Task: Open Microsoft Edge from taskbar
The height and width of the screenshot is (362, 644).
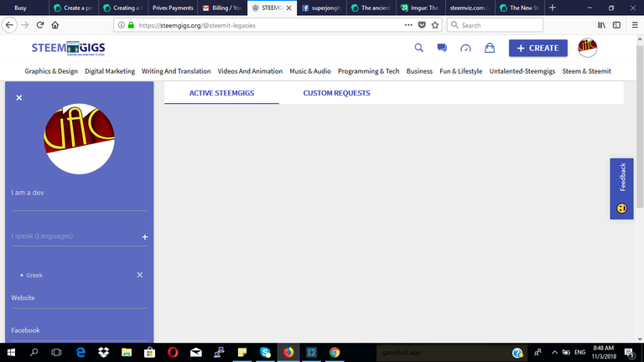Action: (x=80, y=353)
